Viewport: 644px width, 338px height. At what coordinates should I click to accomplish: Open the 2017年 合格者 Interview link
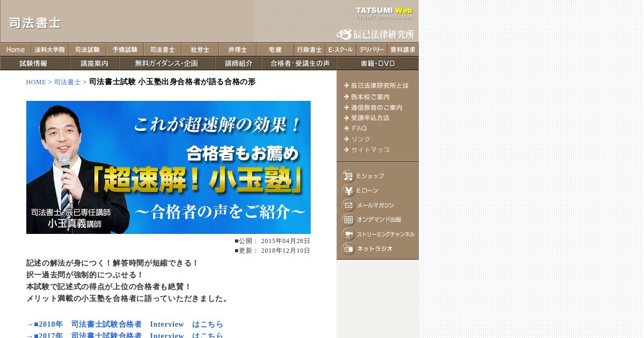pos(125,335)
